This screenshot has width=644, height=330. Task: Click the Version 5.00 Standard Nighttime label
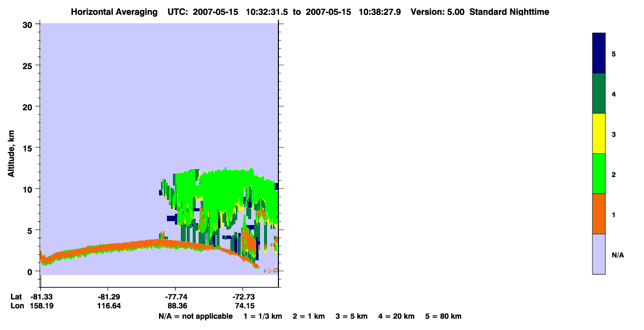[x=480, y=12]
